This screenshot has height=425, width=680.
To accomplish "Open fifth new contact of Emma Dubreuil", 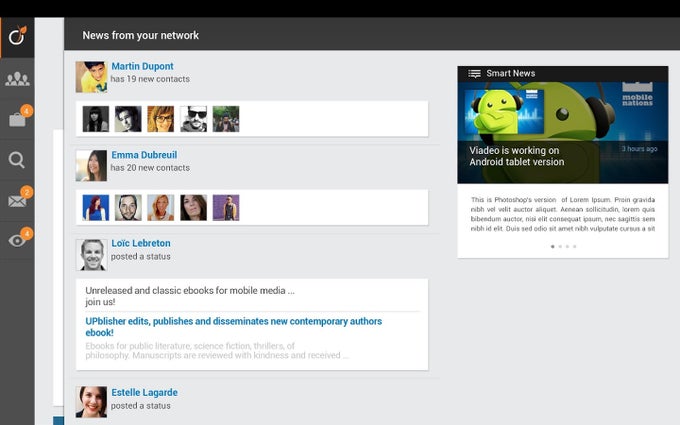I will tap(226, 207).
